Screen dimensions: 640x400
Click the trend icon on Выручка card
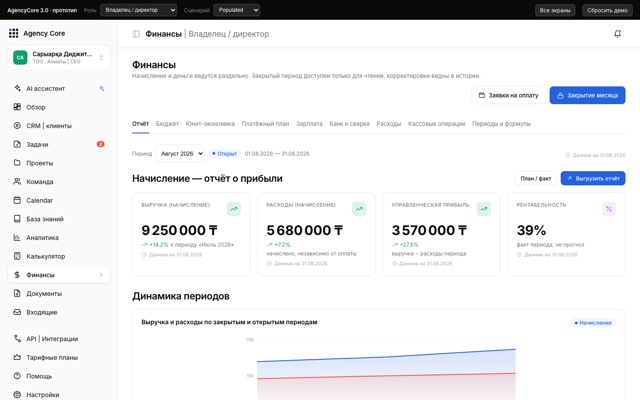(x=234, y=209)
